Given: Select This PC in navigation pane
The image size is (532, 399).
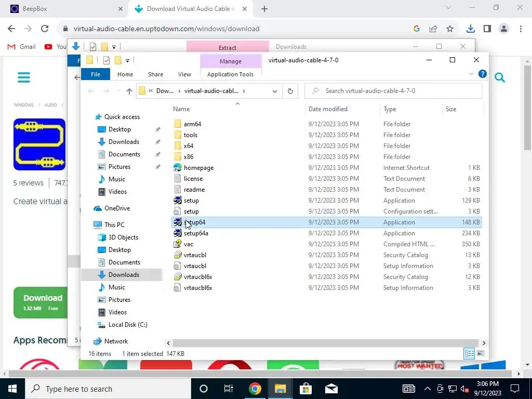Looking at the screenshot, I should tap(114, 224).
